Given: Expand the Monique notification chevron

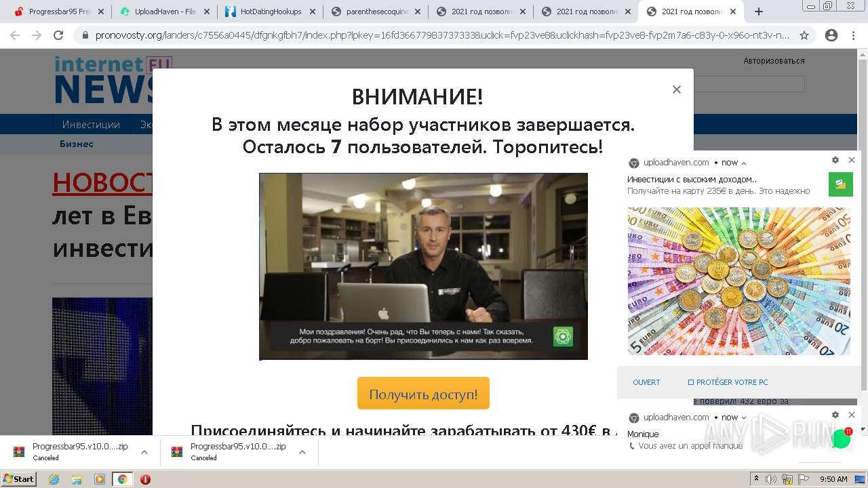Looking at the screenshot, I should [x=744, y=418].
